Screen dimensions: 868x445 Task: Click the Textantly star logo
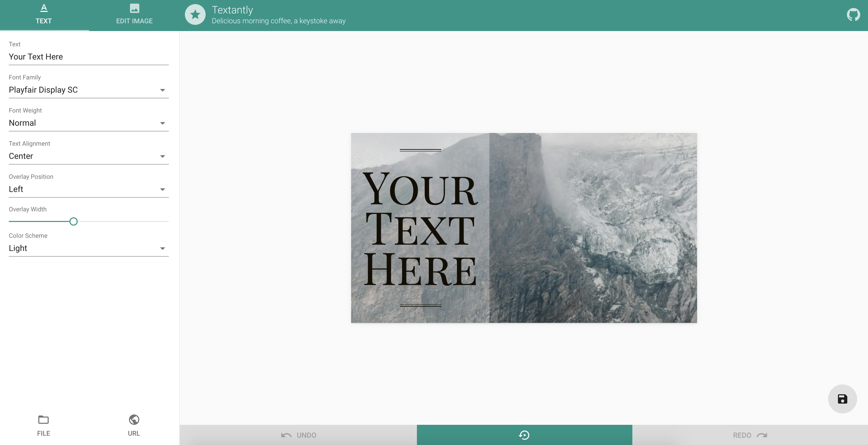pos(195,15)
